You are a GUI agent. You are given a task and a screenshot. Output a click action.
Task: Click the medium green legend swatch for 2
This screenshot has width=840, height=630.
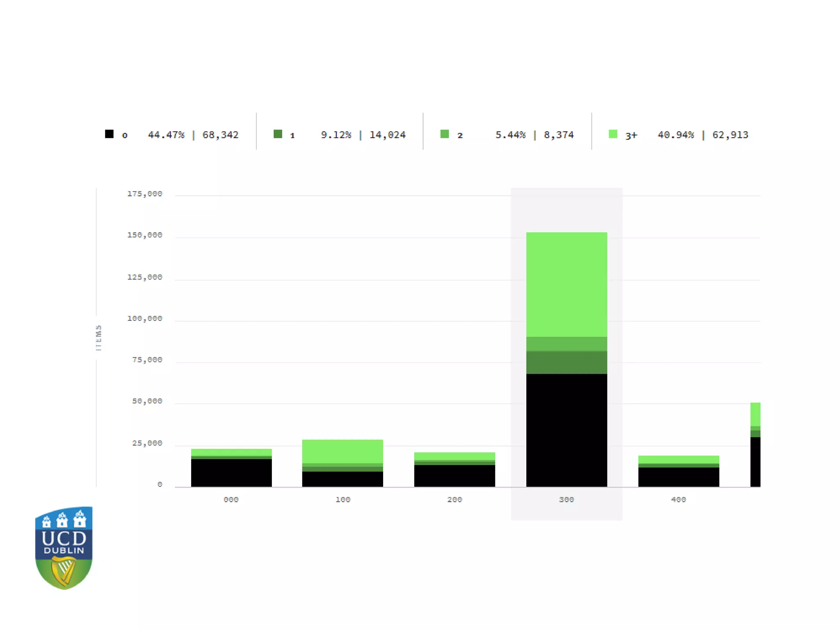tap(445, 134)
